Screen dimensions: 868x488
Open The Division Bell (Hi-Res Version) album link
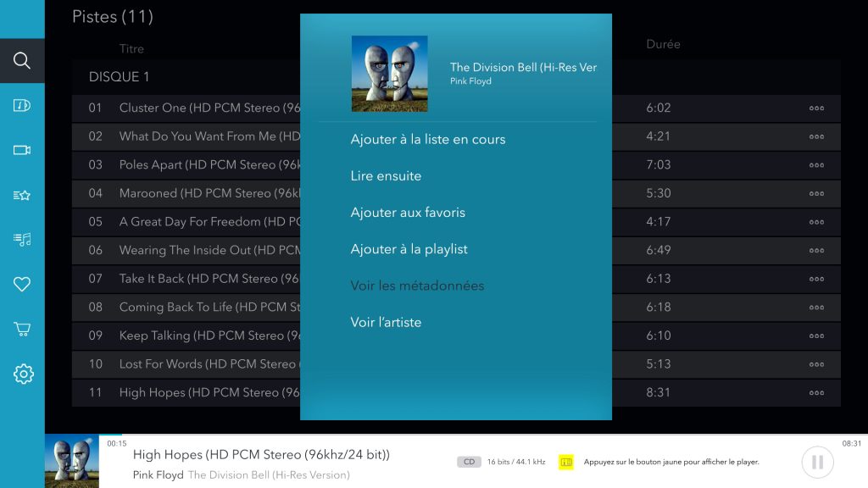click(269, 475)
